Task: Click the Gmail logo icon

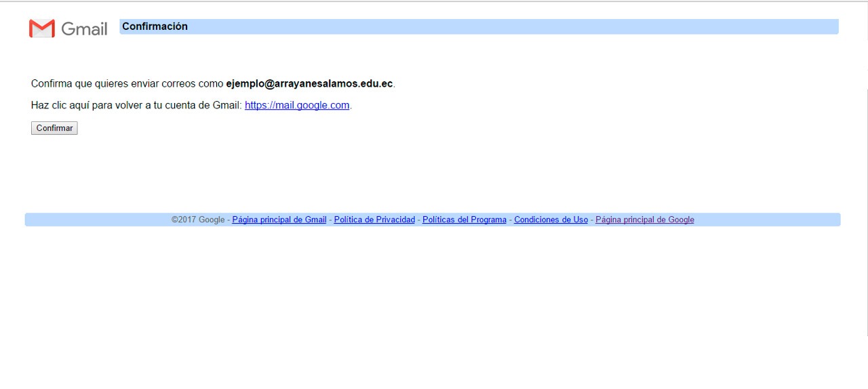Action: coord(42,28)
